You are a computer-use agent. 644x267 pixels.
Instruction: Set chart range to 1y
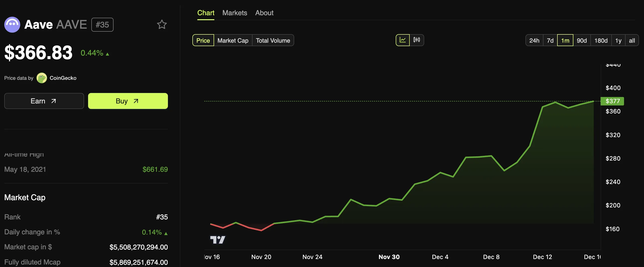click(x=618, y=40)
